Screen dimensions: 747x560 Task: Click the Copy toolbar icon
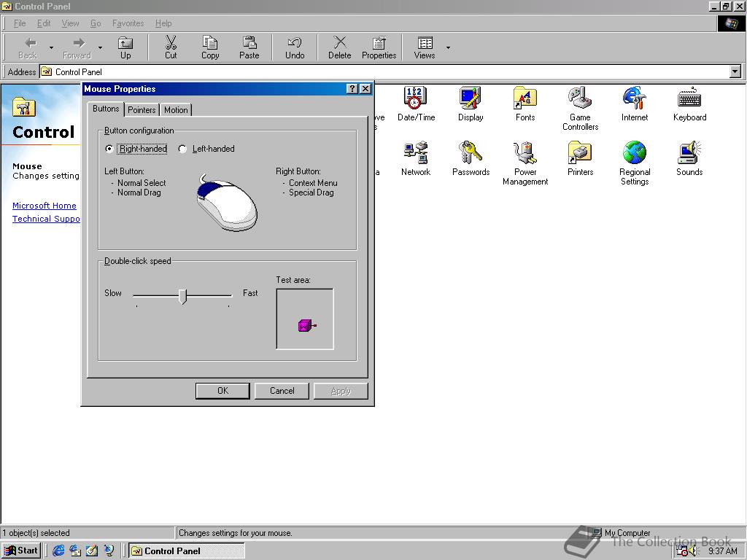click(x=210, y=43)
